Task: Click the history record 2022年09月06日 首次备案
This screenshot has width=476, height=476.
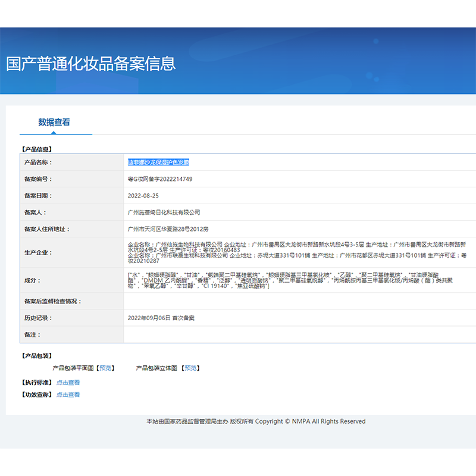Action: (161, 318)
